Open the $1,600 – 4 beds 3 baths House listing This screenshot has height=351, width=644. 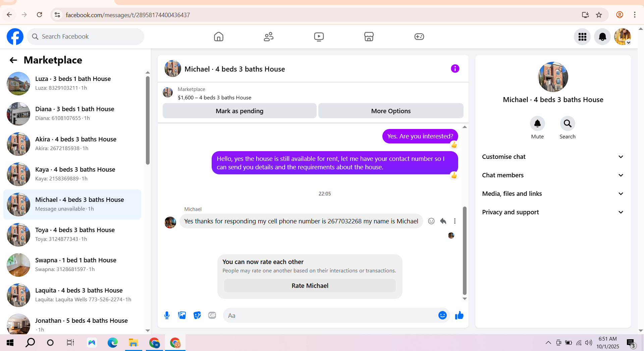214,98
